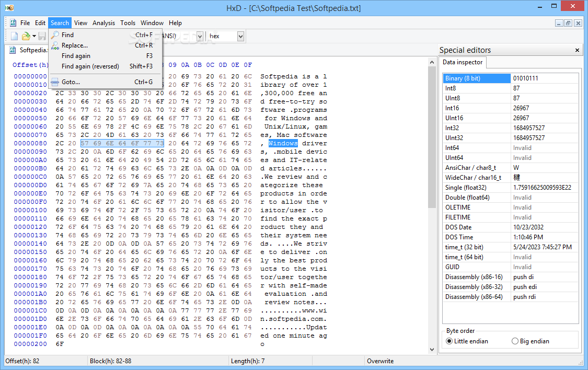The image size is (588, 370).
Task: Close the open Search menu
Action: (60, 23)
